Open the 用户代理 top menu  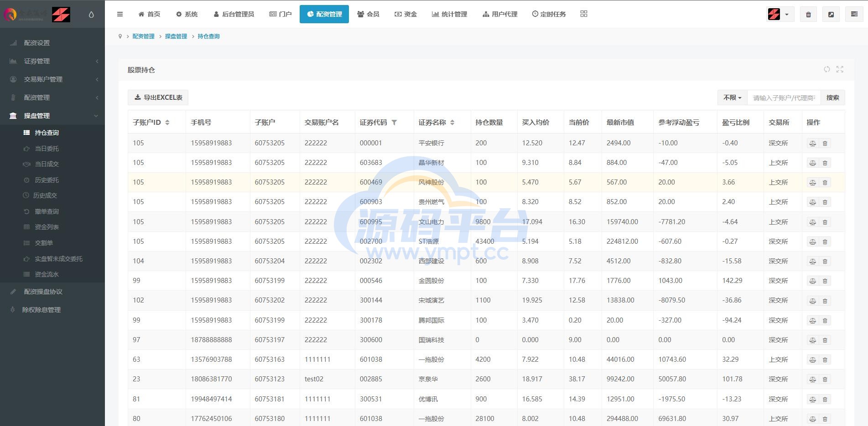[500, 14]
